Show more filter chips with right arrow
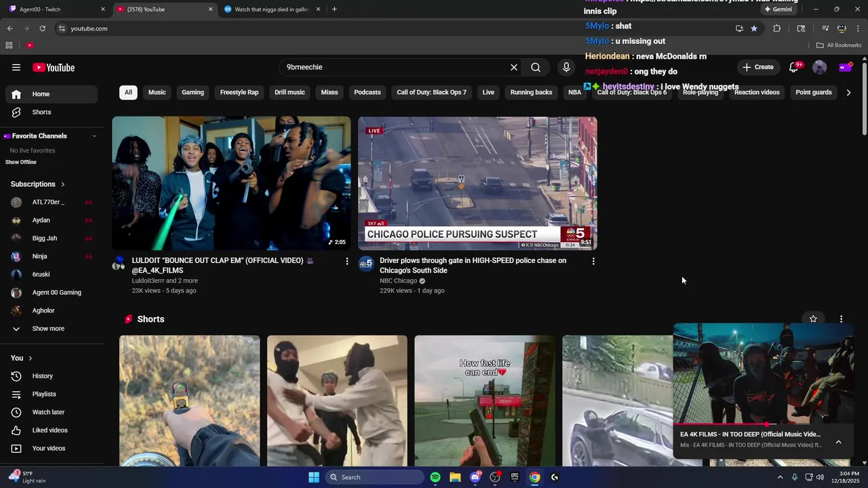Image resolution: width=868 pixels, height=488 pixels. [848, 92]
